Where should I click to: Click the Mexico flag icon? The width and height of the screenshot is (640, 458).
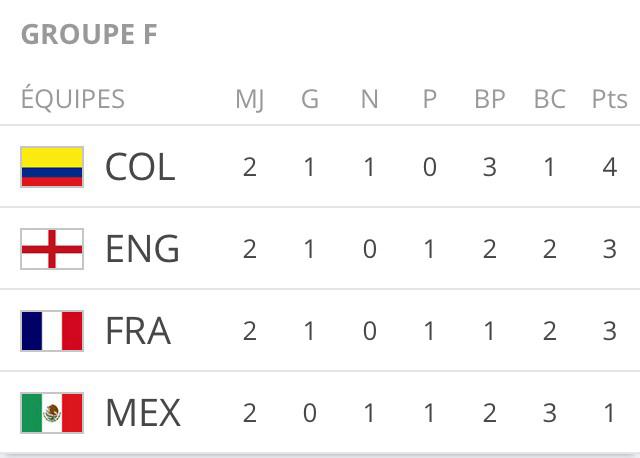52,413
